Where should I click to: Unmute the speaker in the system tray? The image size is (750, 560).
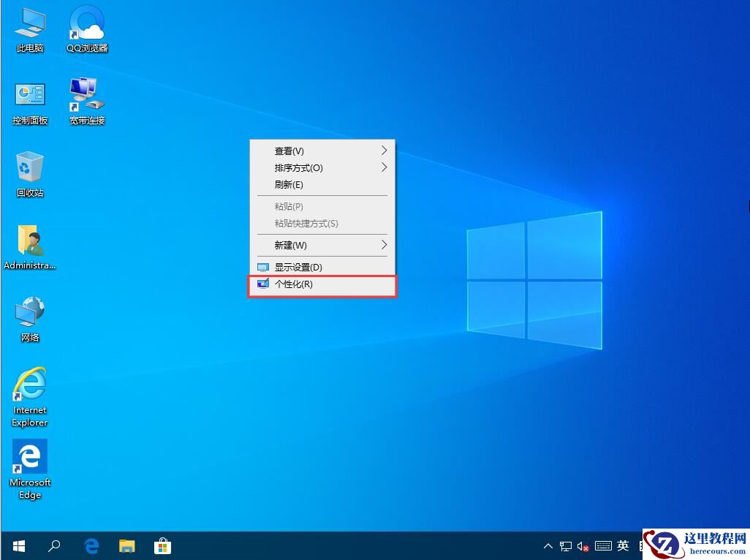(582, 546)
